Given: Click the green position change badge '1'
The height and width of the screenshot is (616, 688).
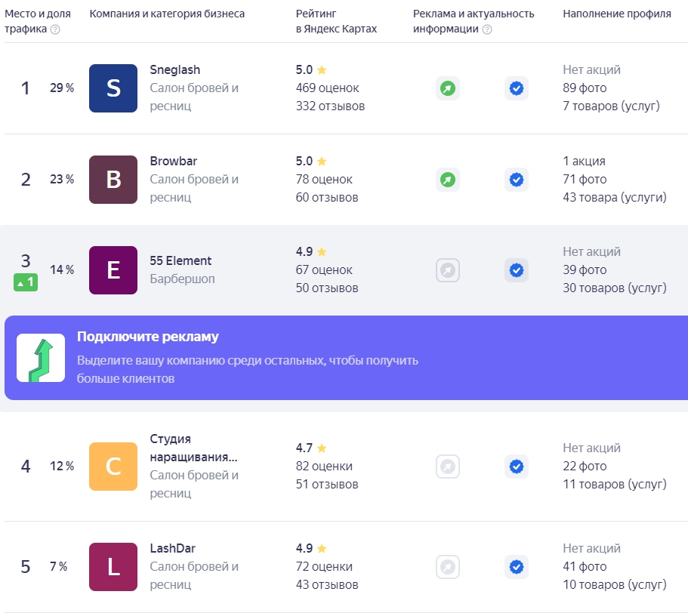Looking at the screenshot, I should 26,282.
